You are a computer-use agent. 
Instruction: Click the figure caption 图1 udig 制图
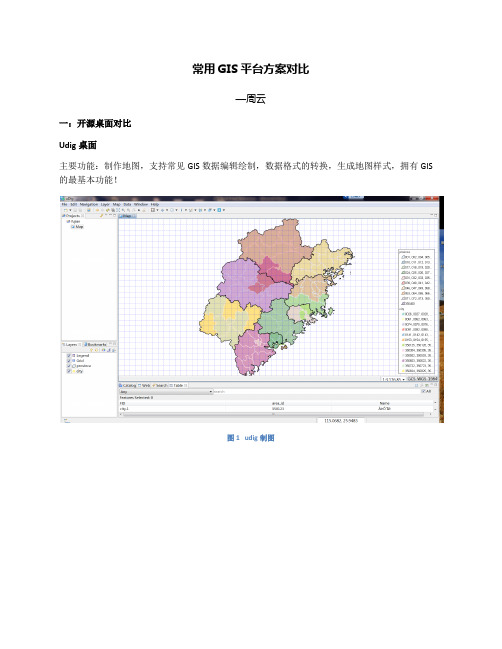250,437
